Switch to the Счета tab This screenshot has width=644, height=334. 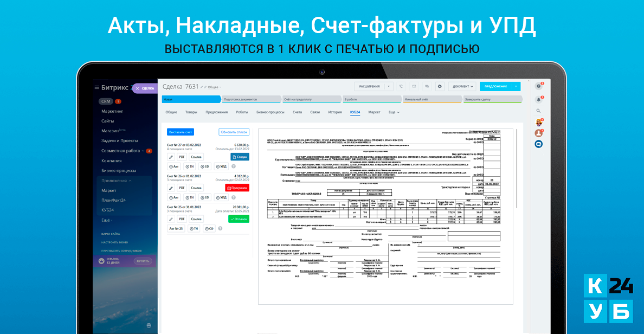click(298, 112)
